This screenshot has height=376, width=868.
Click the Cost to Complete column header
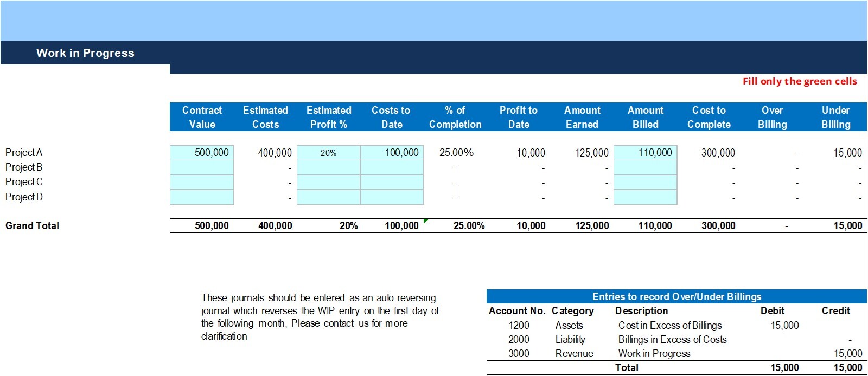pos(709,117)
